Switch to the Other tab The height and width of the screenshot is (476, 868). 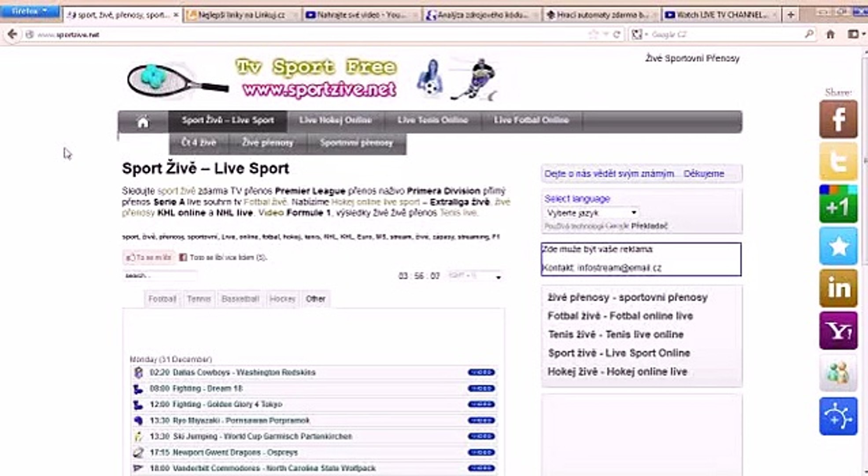pos(316,299)
